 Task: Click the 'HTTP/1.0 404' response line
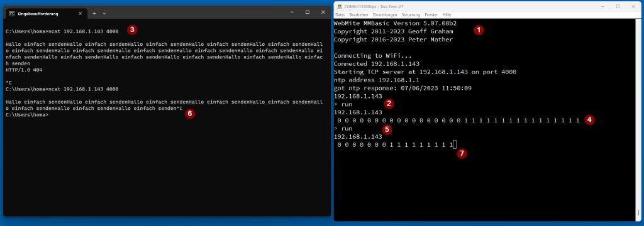point(25,70)
